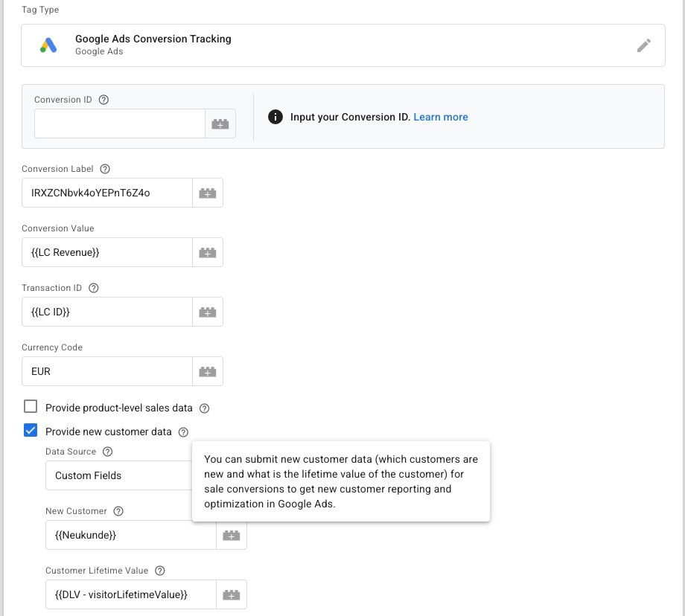Open variable picker for Conversion Label

tap(208, 193)
